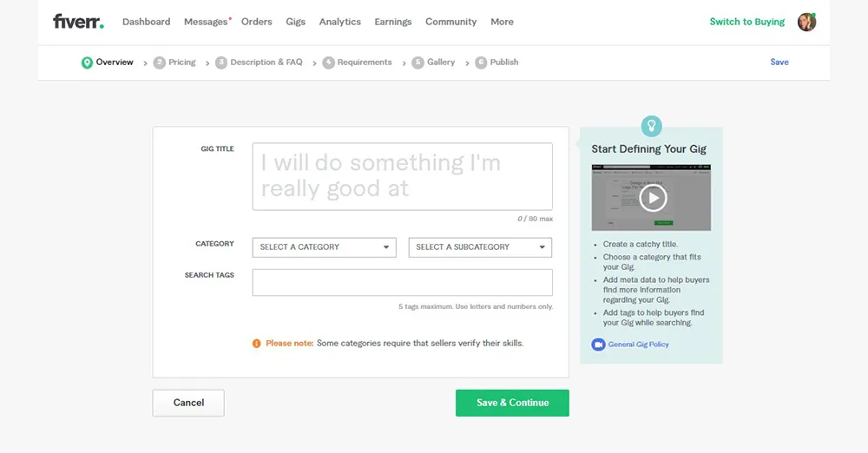Open the Select a Category dropdown

(325, 247)
